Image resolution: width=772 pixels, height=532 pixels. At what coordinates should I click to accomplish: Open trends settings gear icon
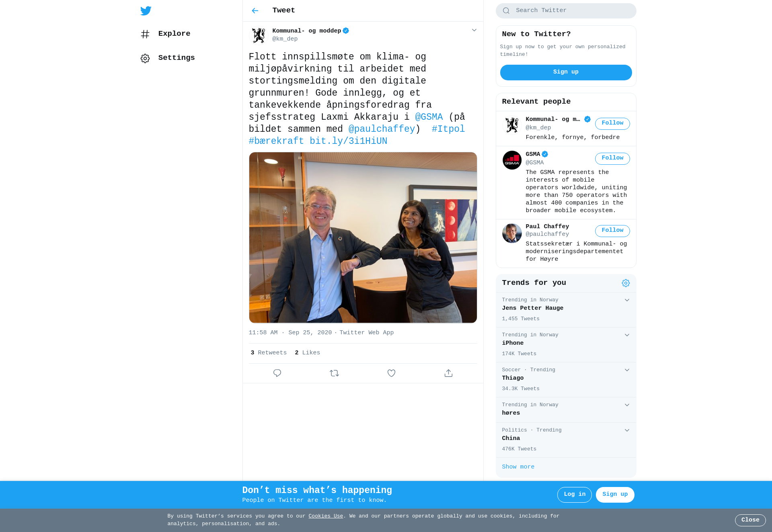coord(626,283)
